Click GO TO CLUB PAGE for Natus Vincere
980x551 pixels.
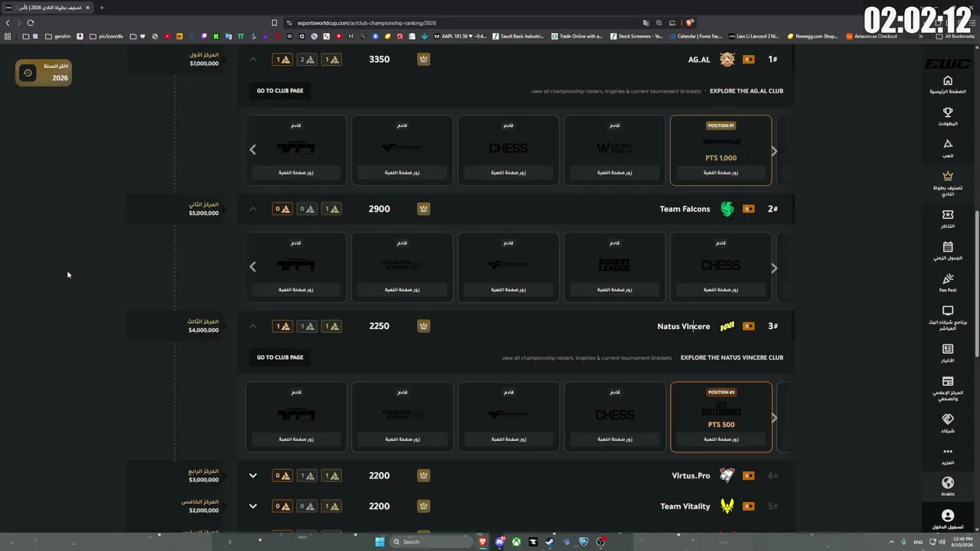[x=280, y=357]
